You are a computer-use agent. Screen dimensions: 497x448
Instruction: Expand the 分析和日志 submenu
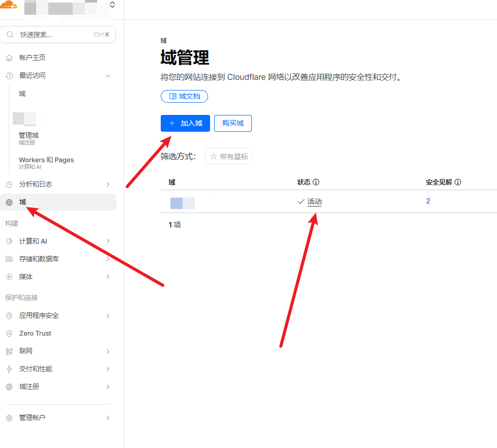107,185
